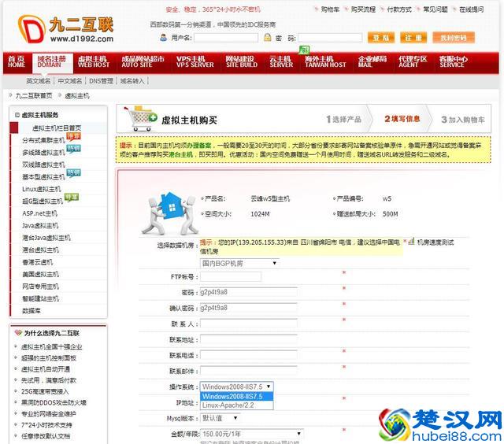Screen dimensions: 504x444
Task: Open 虚拟主机 WEB HOST nav tab
Action: 93,61
